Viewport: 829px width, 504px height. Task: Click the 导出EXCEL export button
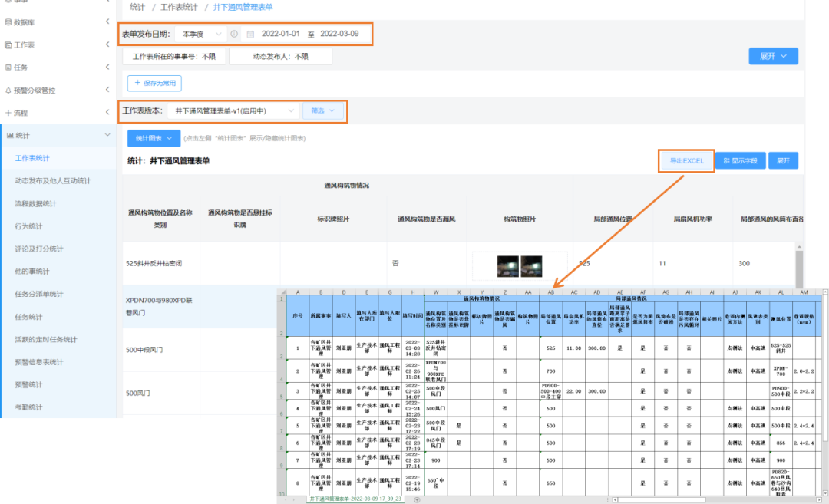pyautogui.click(x=686, y=161)
